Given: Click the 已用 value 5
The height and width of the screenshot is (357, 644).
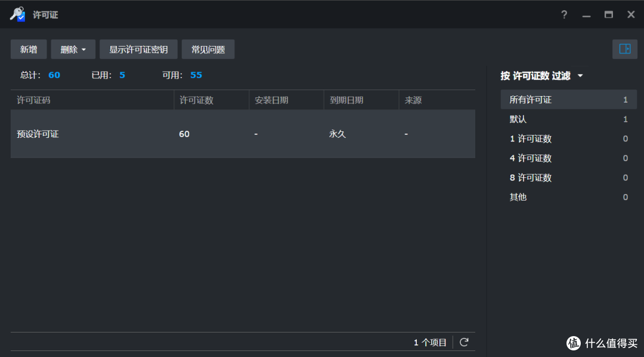Looking at the screenshot, I should [x=122, y=75].
